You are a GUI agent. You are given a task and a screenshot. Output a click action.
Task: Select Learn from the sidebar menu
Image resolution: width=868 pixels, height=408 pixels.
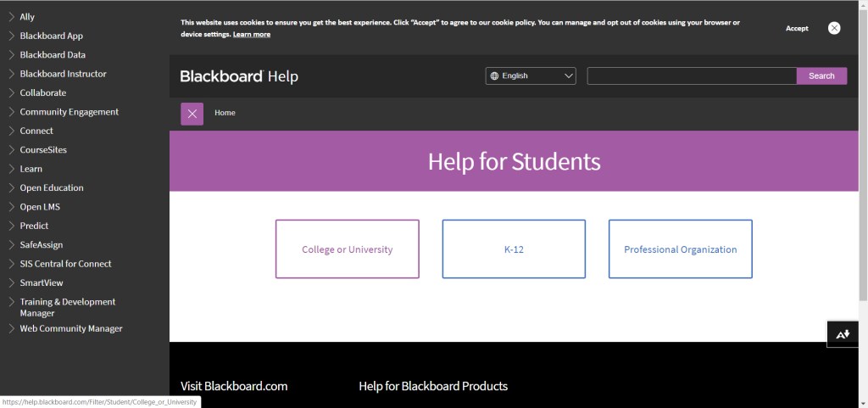(x=31, y=169)
